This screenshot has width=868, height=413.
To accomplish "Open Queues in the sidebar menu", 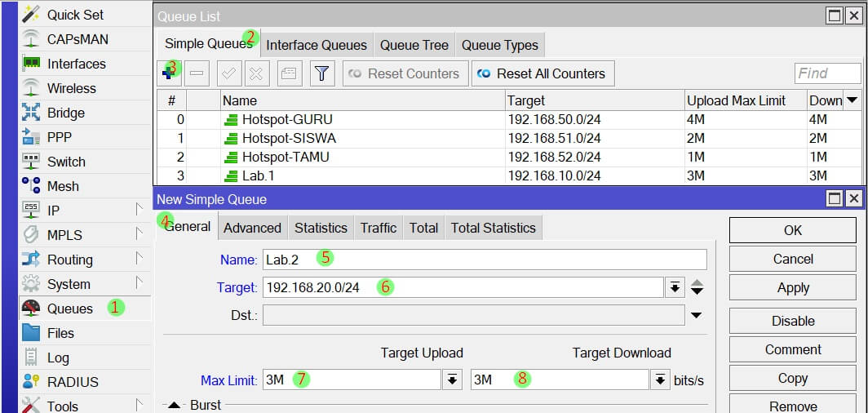I will [70, 309].
